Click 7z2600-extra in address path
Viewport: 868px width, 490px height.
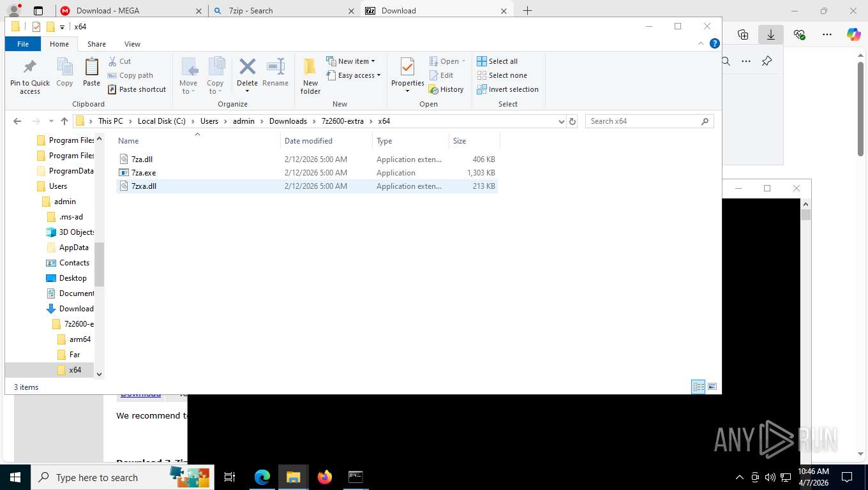[343, 121]
